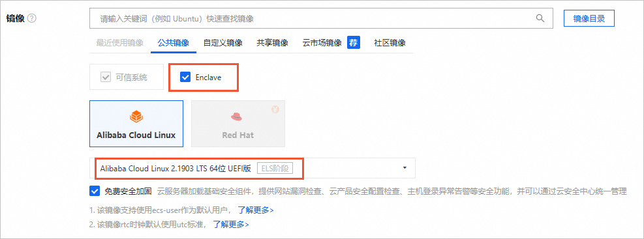Open 了解更多 link about rtc clock

(231, 225)
